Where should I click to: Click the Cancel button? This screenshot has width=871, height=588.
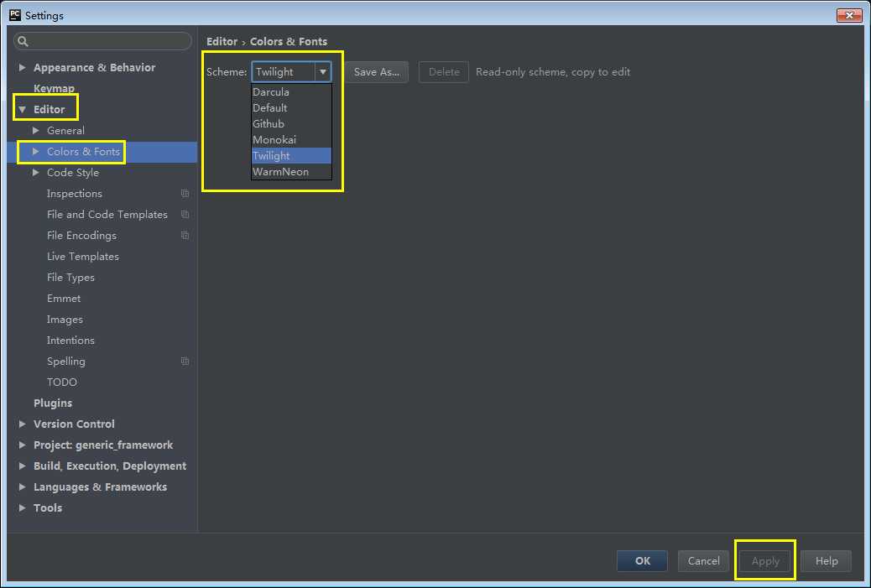tap(703, 561)
